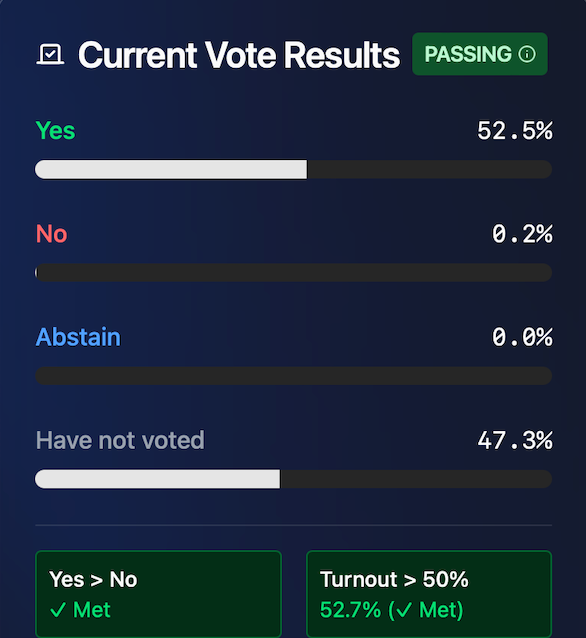Open the info icon in PASSING badge
Image resolution: width=586 pixels, height=638 pixels.
tap(527, 54)
